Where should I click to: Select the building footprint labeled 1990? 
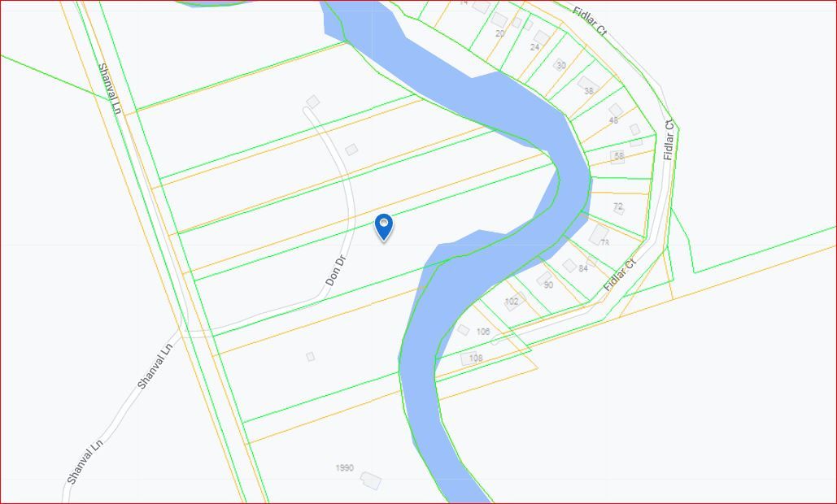point(370,480)
